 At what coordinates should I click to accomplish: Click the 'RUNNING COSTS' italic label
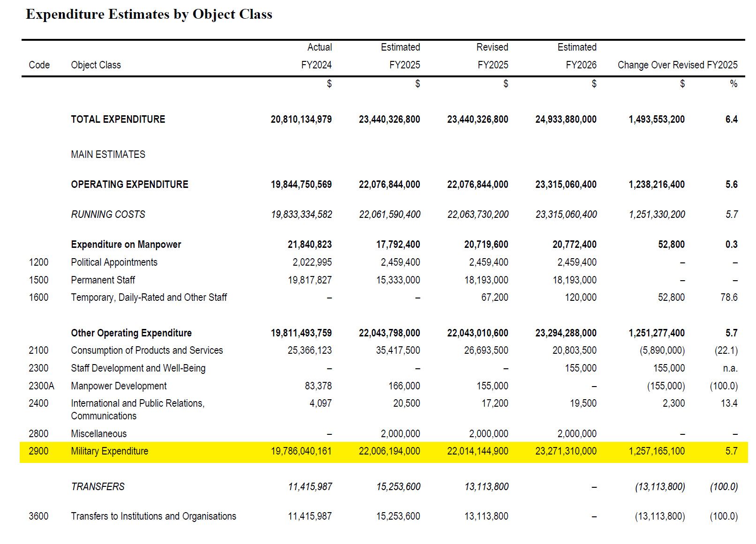[x=108, y=214]
